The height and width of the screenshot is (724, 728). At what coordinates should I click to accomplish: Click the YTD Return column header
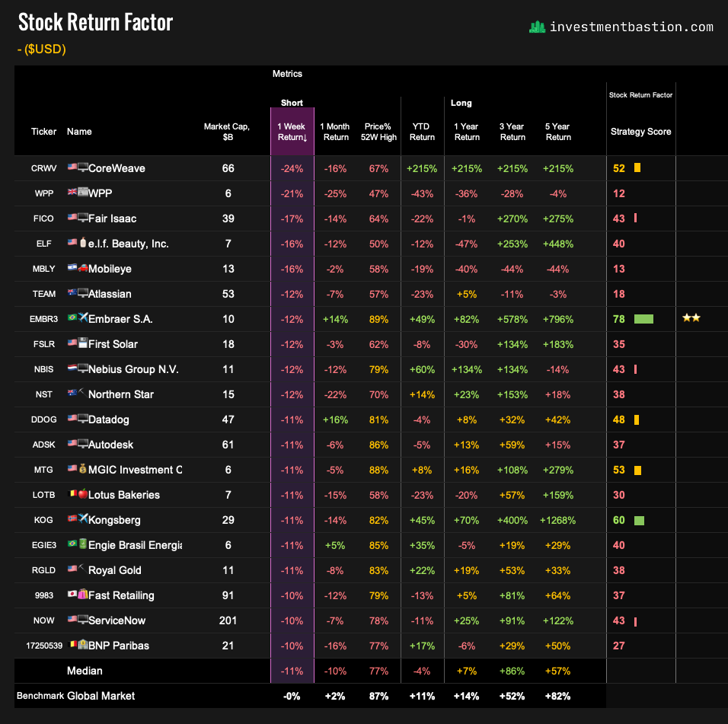coord(422,132)
